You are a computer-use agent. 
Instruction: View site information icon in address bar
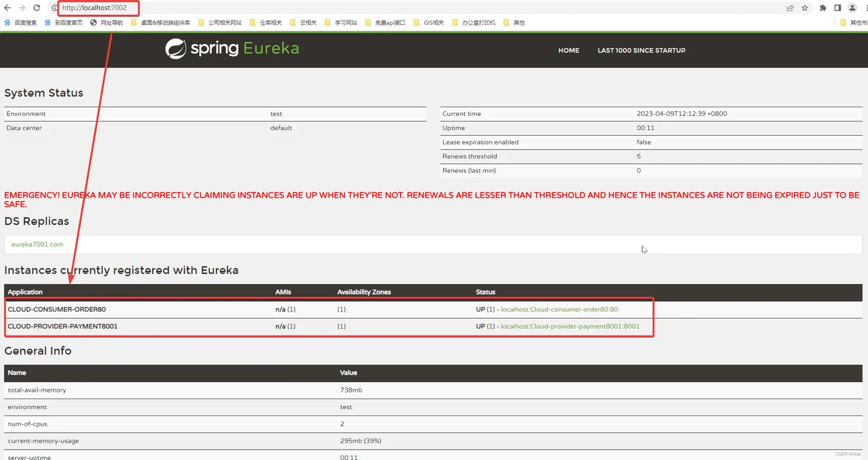point(55,8)
